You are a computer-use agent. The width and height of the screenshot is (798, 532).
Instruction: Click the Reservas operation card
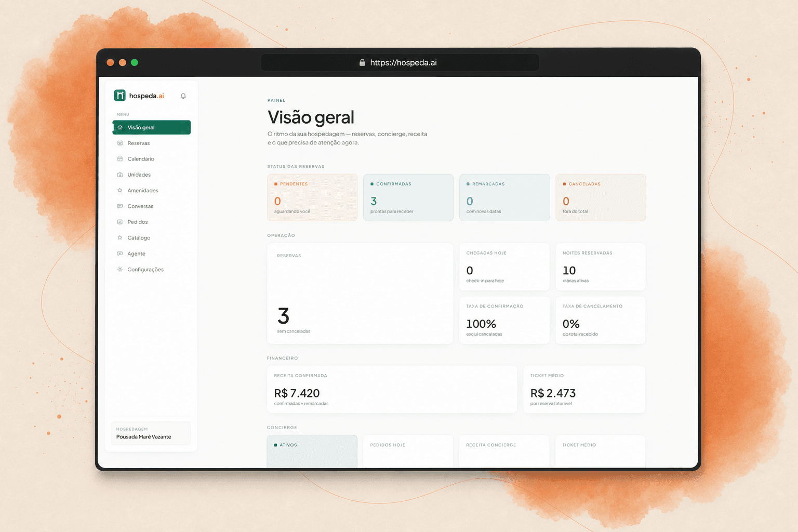pos(360,294)
